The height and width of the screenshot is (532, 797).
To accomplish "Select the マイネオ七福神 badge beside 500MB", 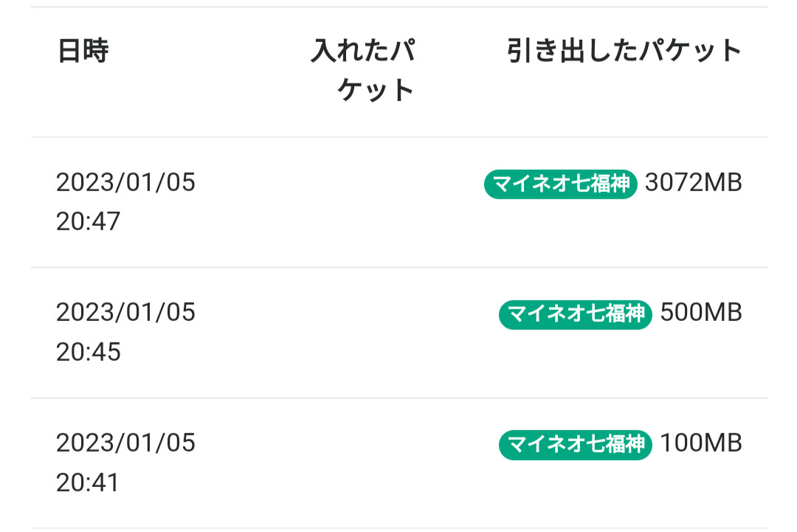I will [x=576, y=314].
